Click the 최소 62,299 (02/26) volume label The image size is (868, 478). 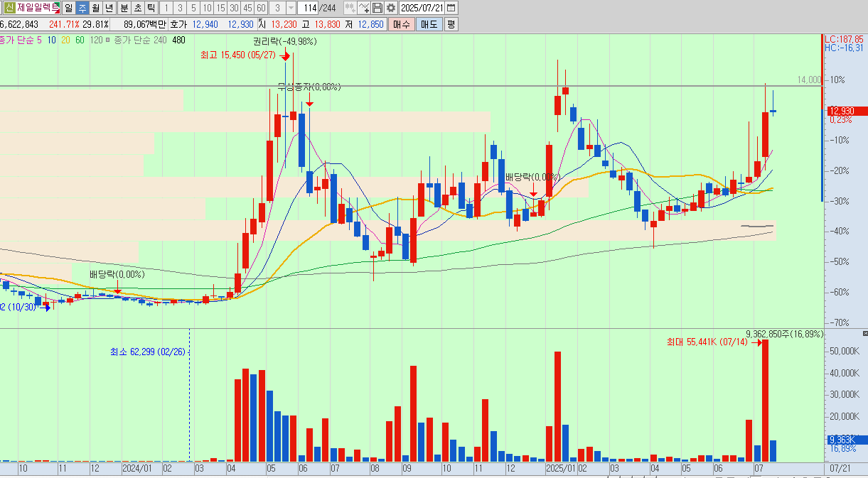tap(148, 352)
